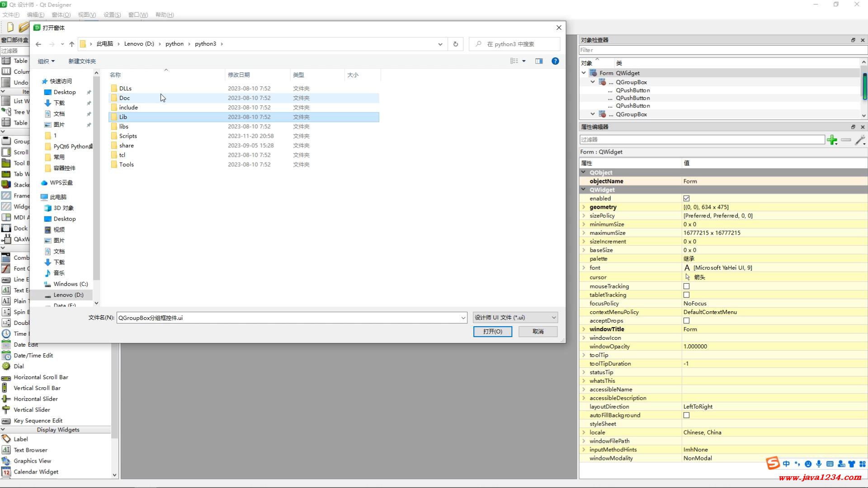
Task: Select the Calendar Widget icon in widget box
Action: [6, 472]
